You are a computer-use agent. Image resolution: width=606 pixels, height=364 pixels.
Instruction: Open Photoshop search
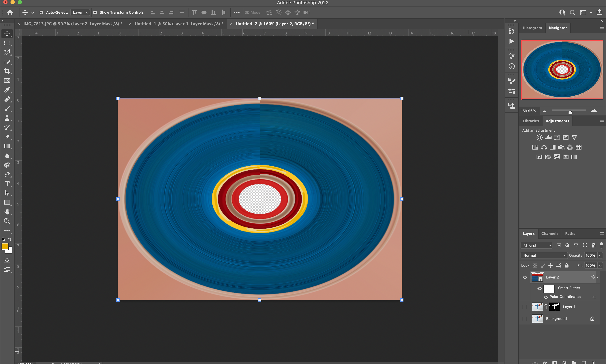572,12
